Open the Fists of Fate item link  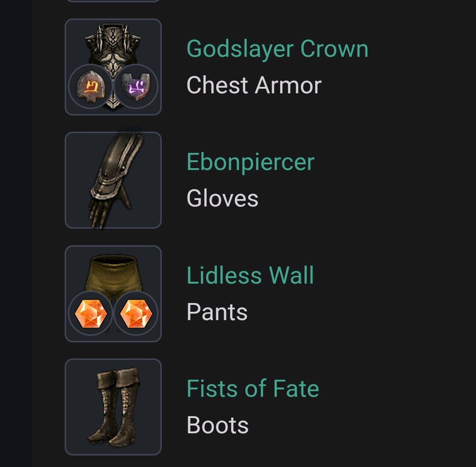[x=253, y=389]
